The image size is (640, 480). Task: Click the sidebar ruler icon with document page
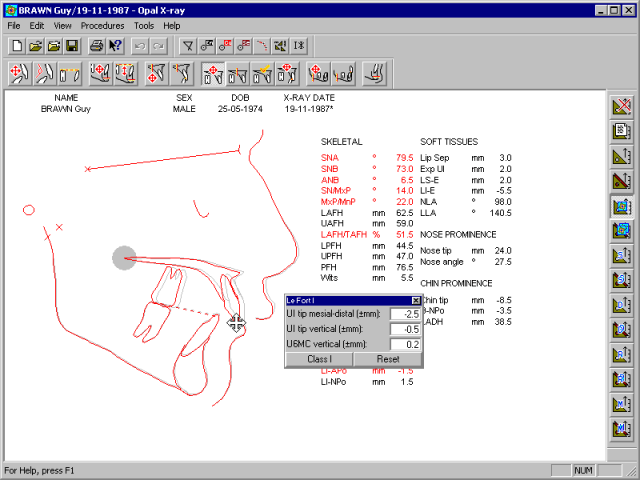click(622, 131)
